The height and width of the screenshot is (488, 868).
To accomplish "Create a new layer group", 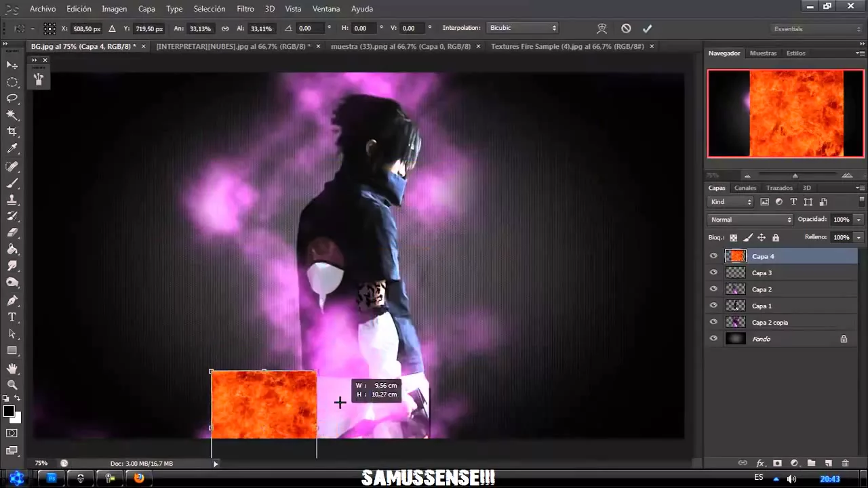I will click(x=811, y=464).
